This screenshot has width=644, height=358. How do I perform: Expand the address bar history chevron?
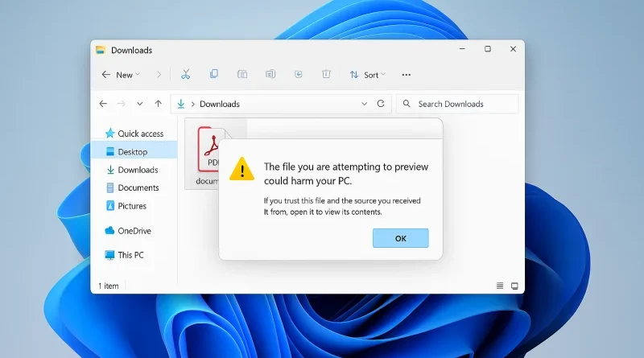click(x=364, y=104)
